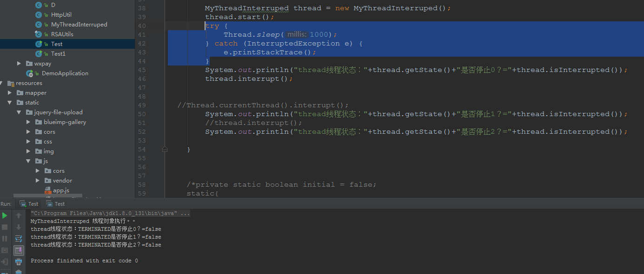Click the clear console trash icon
The width and height of the screenshot is (644, 274).
pos(18,271)
